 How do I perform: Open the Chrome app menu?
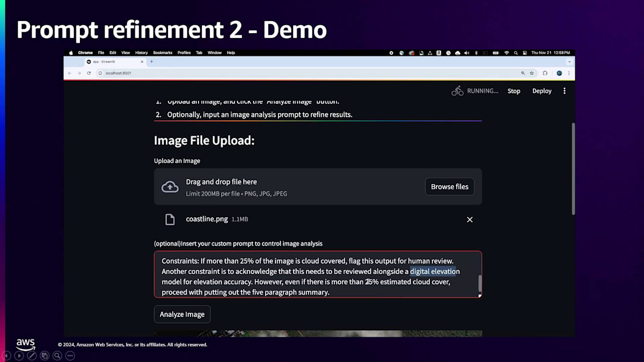pos(85,53)
